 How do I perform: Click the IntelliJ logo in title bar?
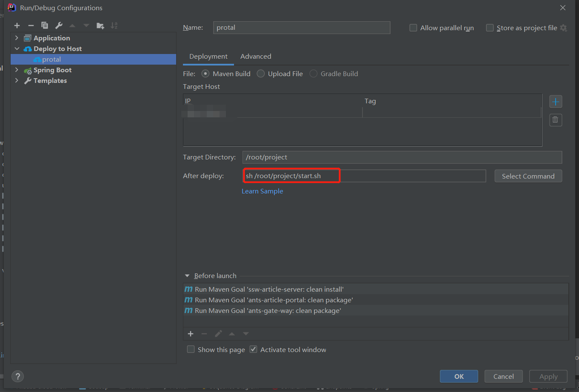click(12, 8)
